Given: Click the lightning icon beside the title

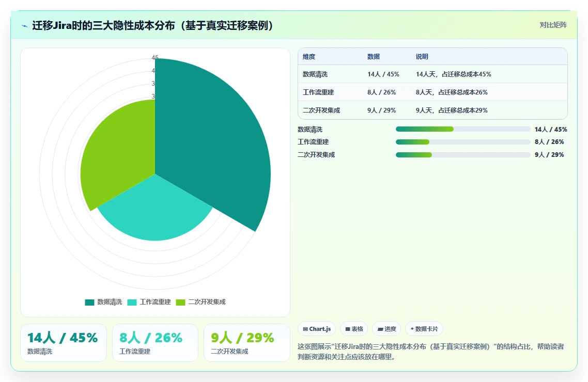Looking at the screenshot, I should point(25,26).
